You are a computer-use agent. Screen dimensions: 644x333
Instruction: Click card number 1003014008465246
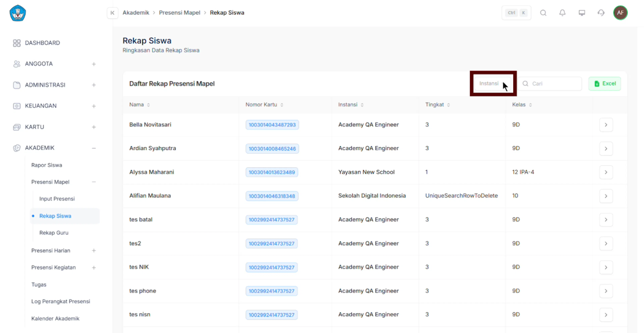click(272, 148)
